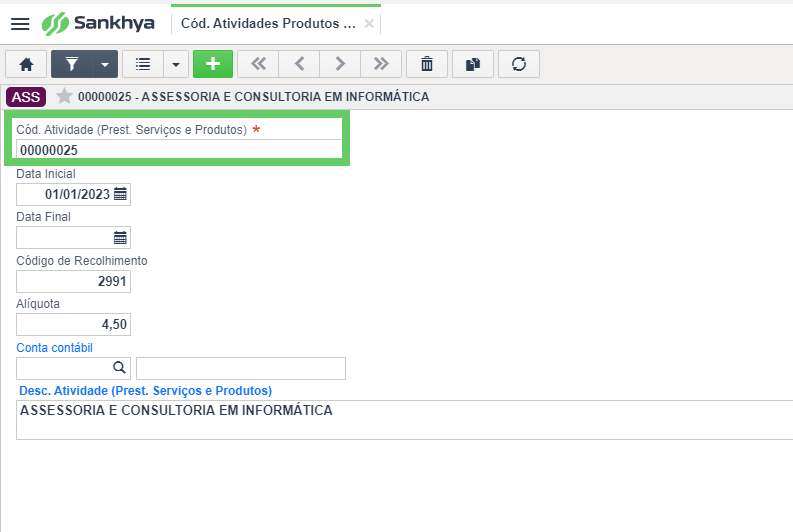Click the Data Final date field

[73, 238]
